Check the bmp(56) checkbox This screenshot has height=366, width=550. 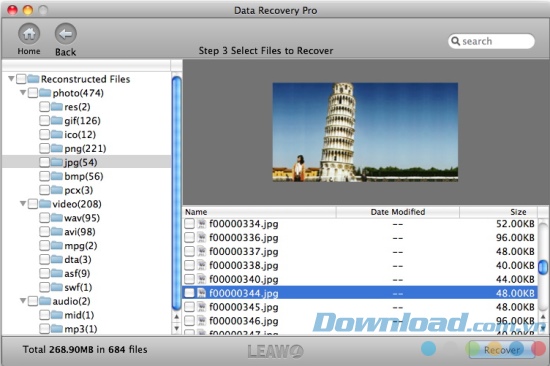pyautogui.click(x=44, y=176)
